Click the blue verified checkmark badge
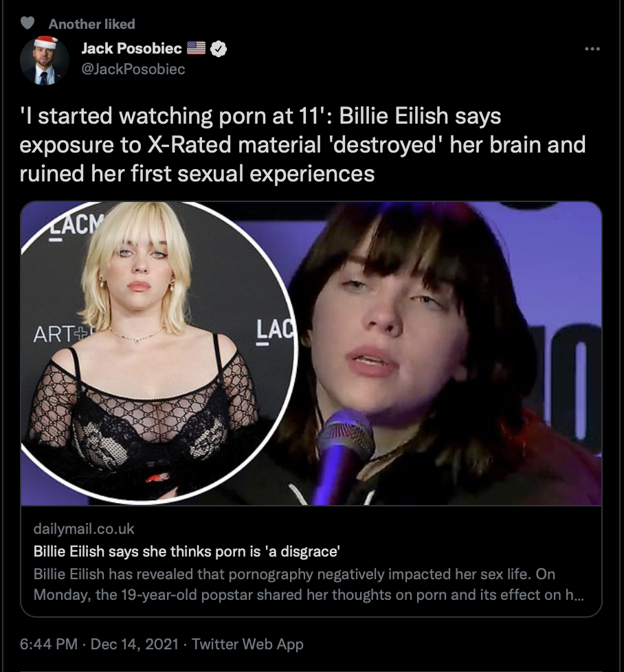This screenshot has width=624, height=672. 219,49
